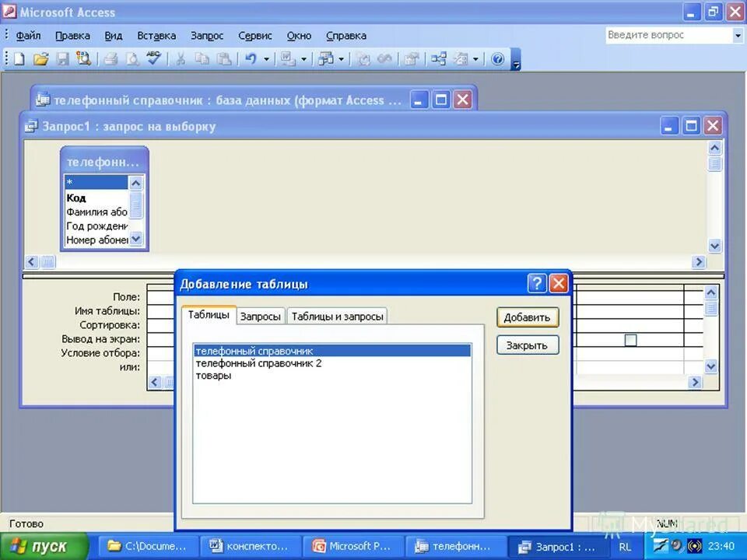The image size is (747, 560).
Task: Click the Paste clipboard icon
Action: click(223, 59)
